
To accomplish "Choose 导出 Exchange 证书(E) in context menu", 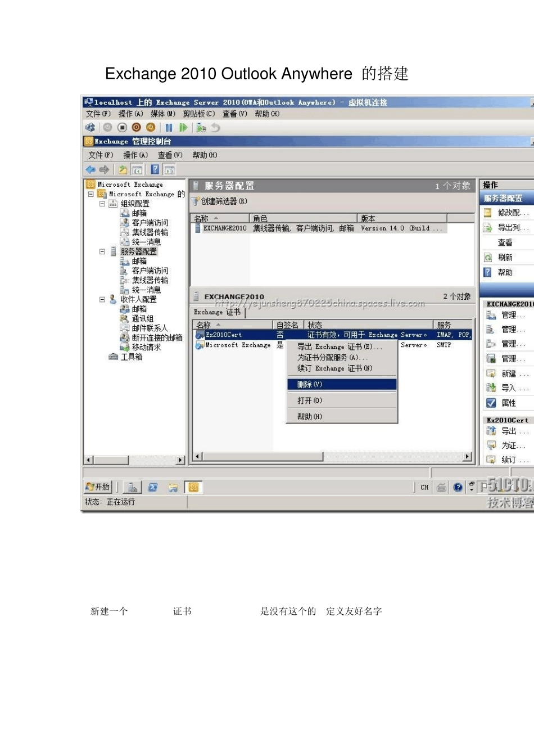I will click(340, 346).
